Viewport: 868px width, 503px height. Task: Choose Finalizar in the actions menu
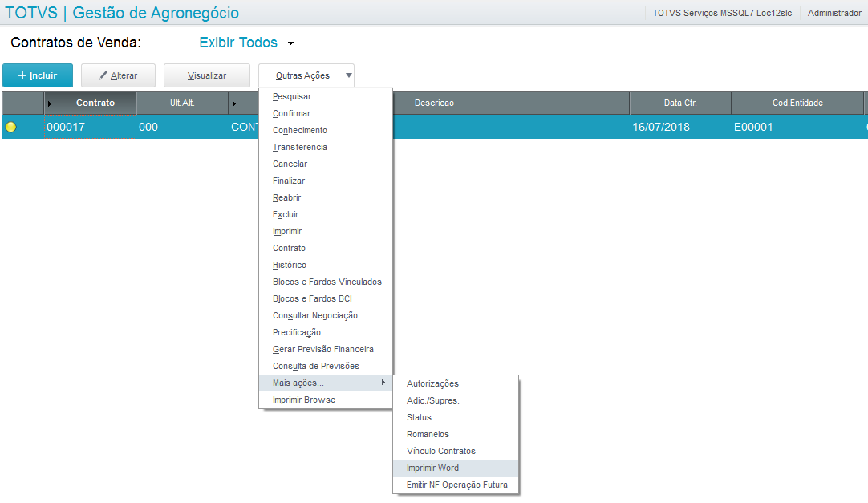click(x=326, y=181)
